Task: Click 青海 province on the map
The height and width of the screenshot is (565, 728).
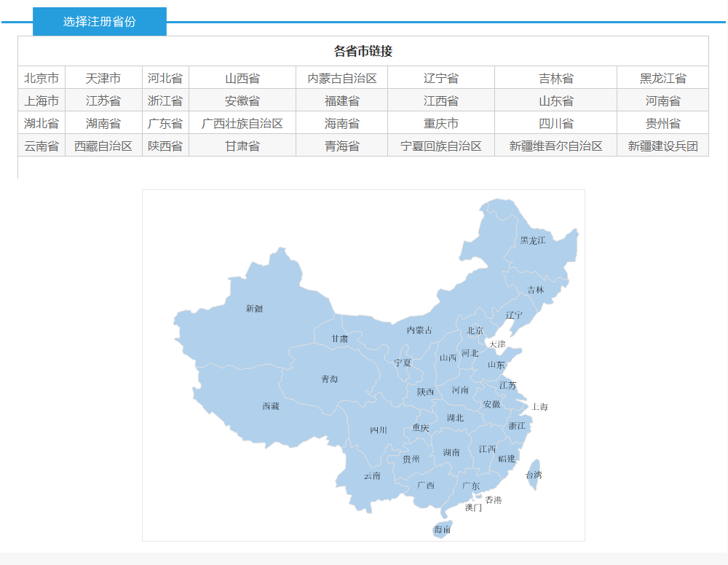Action: coord(329,379)
